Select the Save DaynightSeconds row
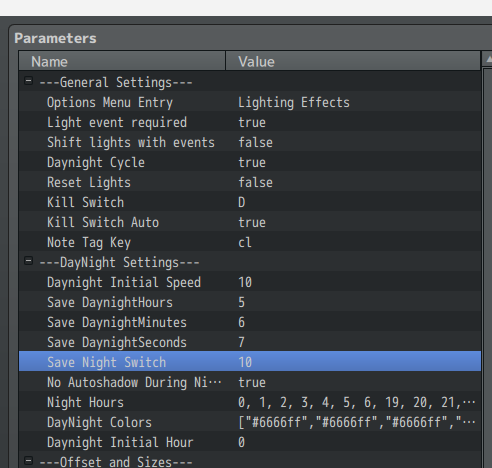The image size is (492, 468). click(250, 342)
